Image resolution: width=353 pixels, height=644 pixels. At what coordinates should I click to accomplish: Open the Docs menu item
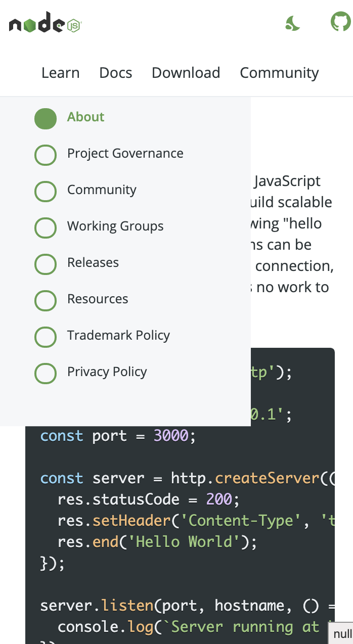coord(116,73)
